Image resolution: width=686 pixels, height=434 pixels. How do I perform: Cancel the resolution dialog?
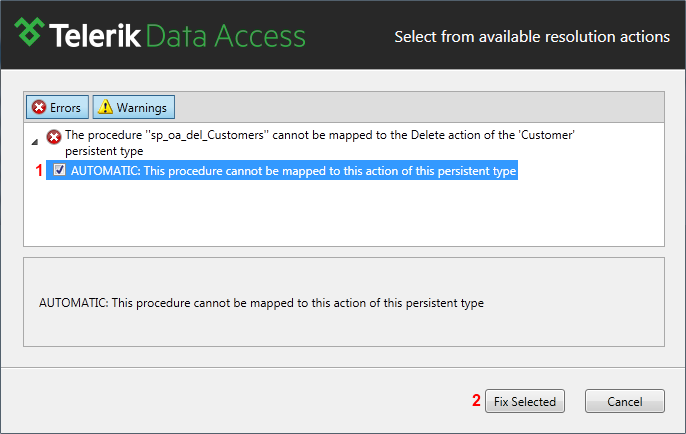click(x=625, y=401)
